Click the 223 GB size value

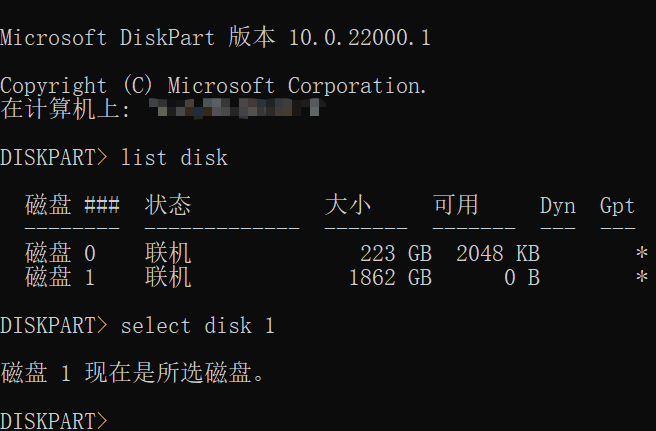click(396, 253)
